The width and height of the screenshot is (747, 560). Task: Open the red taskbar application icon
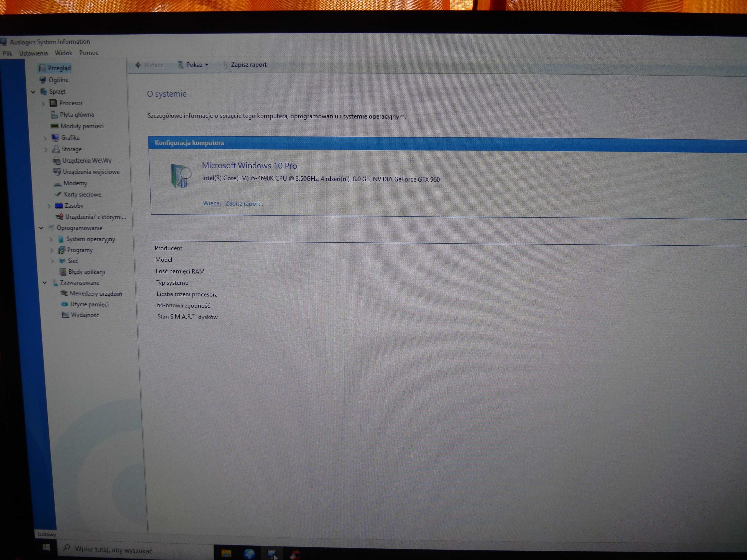point(295,555)
